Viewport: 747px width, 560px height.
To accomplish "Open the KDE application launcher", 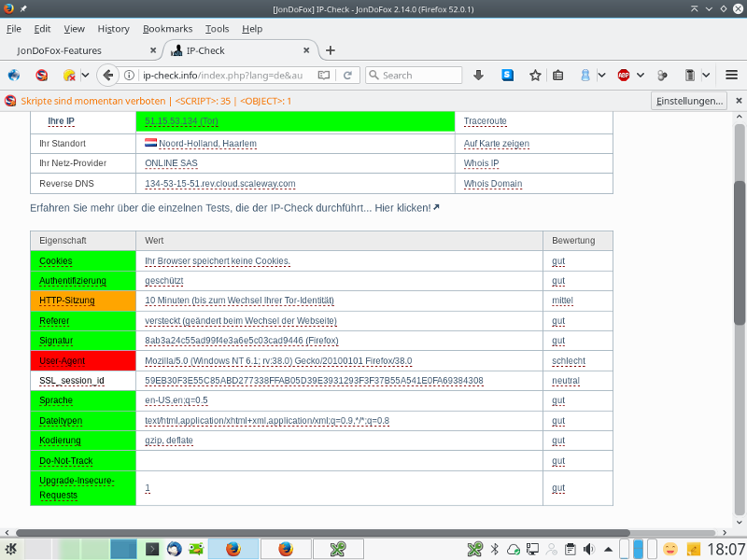I will (10, 549).
